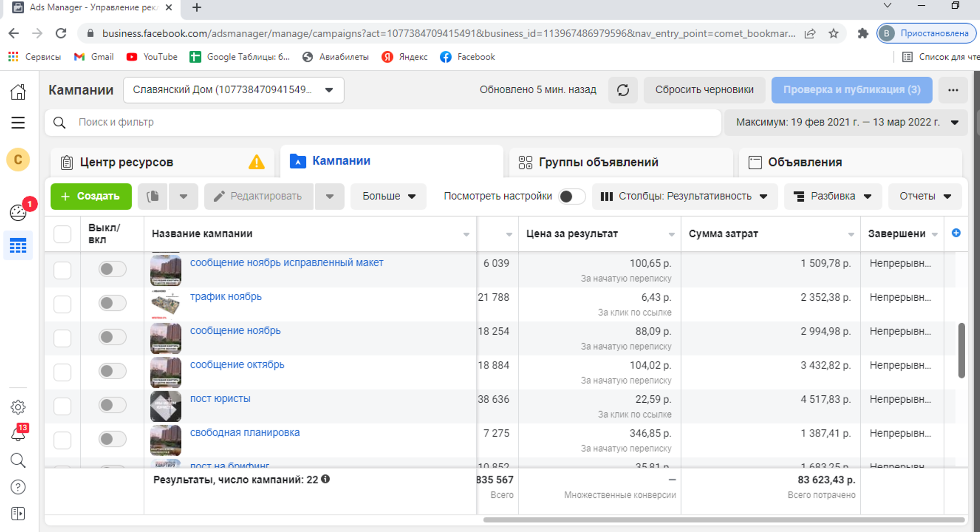
Task: Enable the Посмотреть настройки switch
Action: tap(571, 197)
